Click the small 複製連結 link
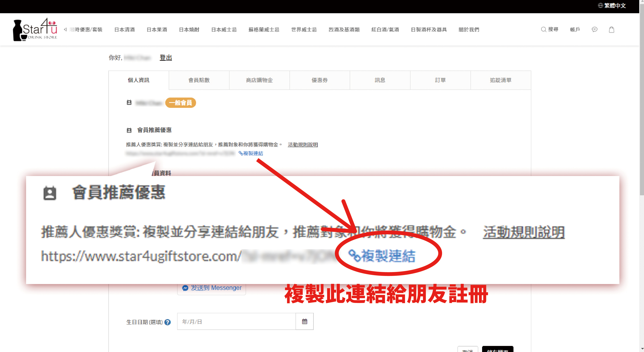This screenshot has height=352, width=644. [251, 153]
